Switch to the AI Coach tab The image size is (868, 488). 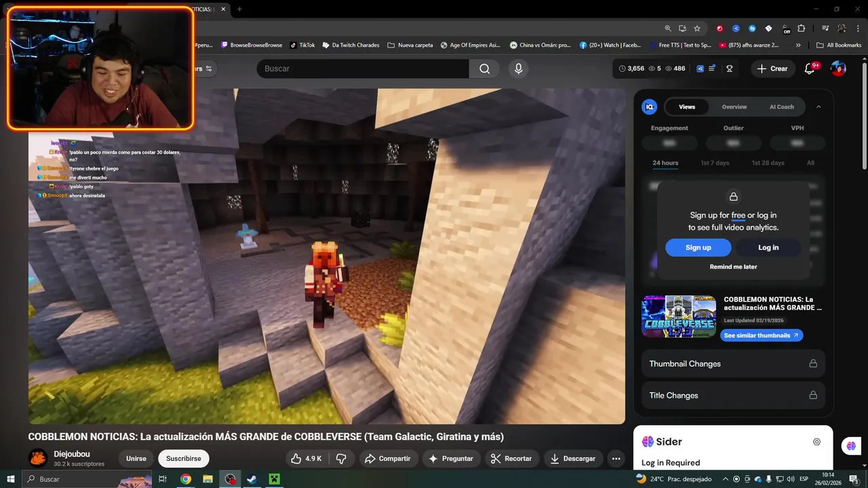pos(781,106)
